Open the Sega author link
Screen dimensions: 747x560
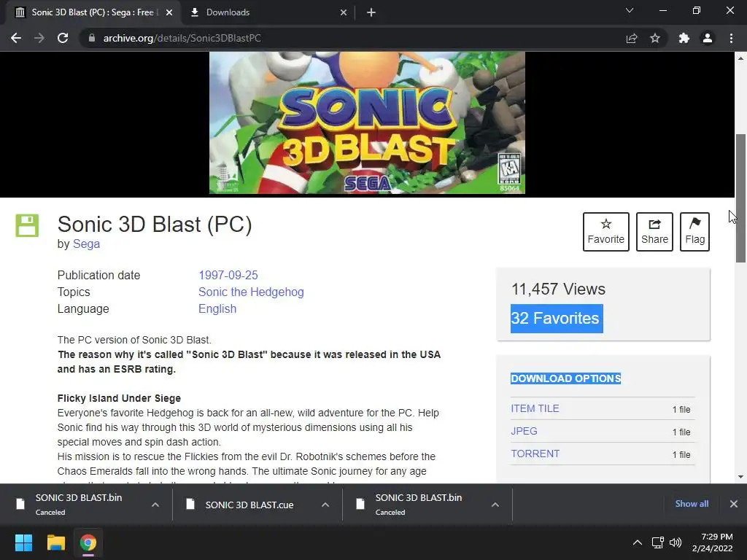point(86,244)
